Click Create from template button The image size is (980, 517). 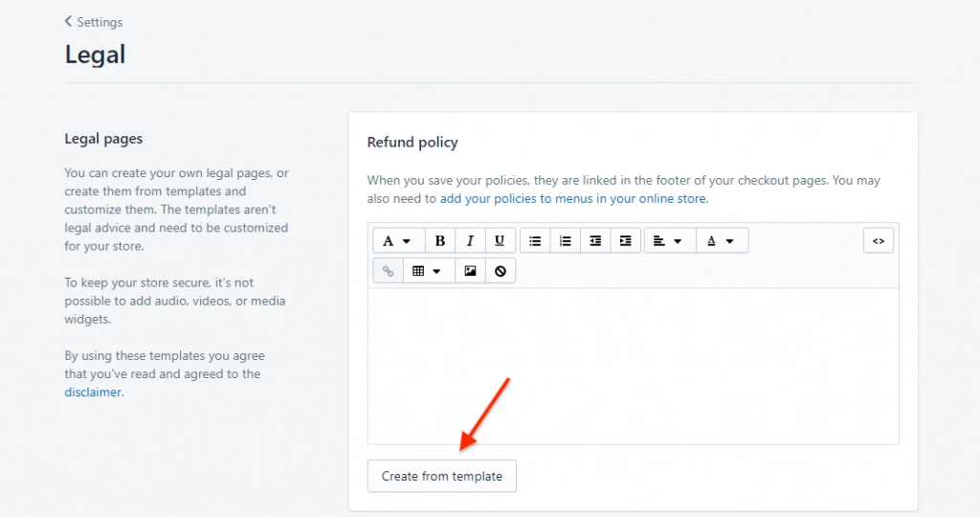click(442, 477)
